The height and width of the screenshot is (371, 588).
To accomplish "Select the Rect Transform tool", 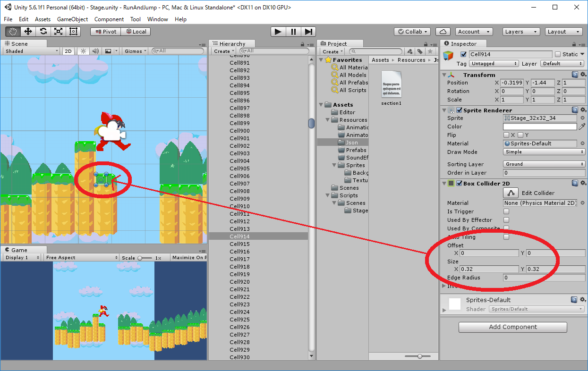I will (x=73, y=32).
